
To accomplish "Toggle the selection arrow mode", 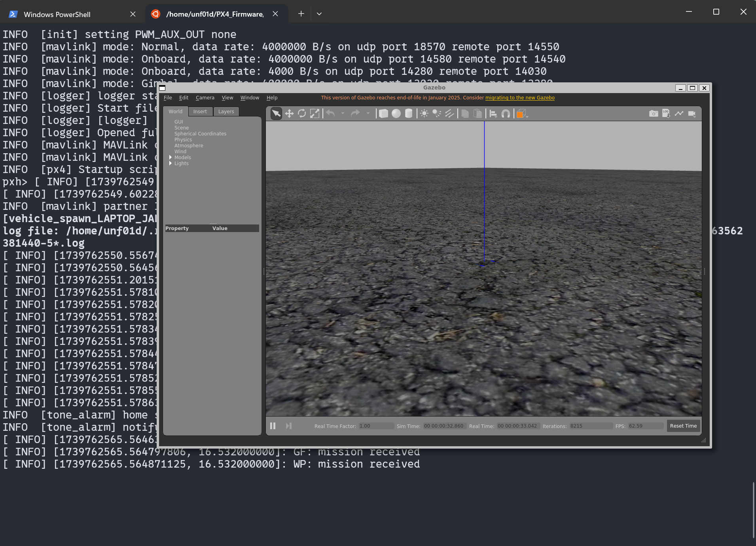I will 276,114.
